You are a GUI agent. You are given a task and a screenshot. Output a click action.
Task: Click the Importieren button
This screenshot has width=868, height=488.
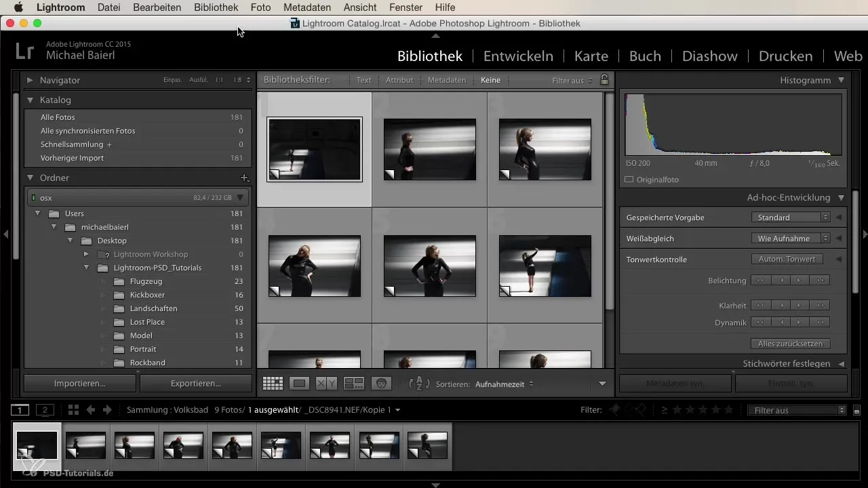coord(80,384)
